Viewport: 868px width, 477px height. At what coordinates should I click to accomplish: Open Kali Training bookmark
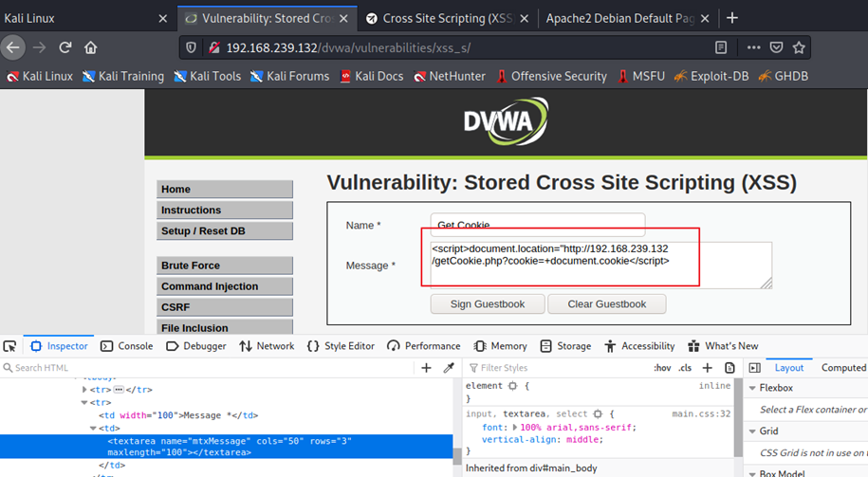123,77
